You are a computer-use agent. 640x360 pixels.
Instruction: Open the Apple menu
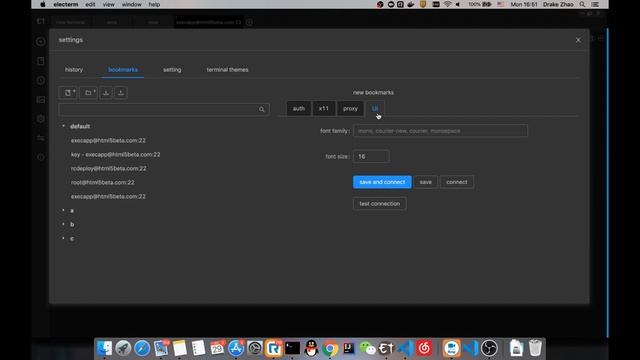(x=43, y=4)
